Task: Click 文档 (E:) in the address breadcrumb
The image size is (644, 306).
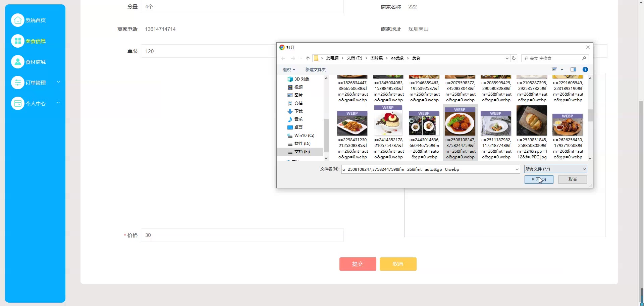Action: [355, 58]
